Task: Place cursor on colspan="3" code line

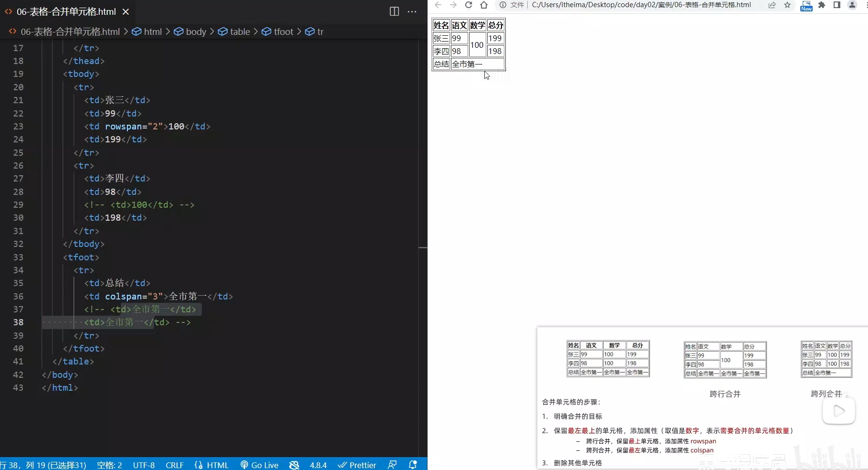Action: pos(158,297)
